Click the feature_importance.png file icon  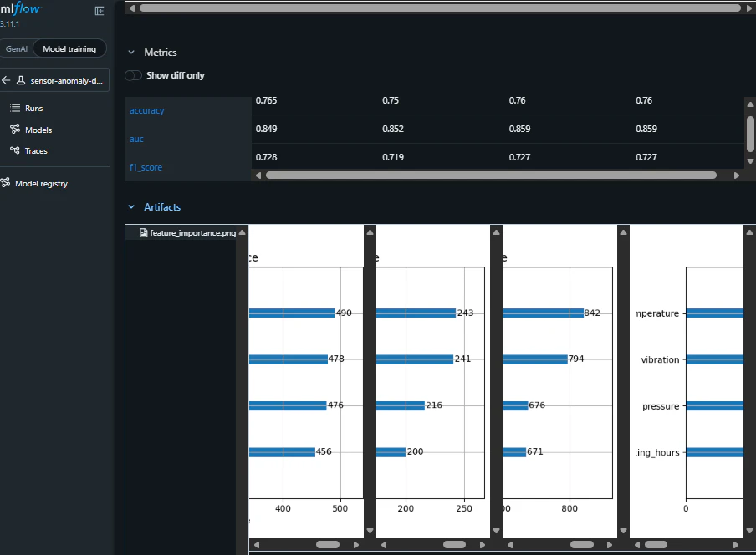click(x=143, y=232)
